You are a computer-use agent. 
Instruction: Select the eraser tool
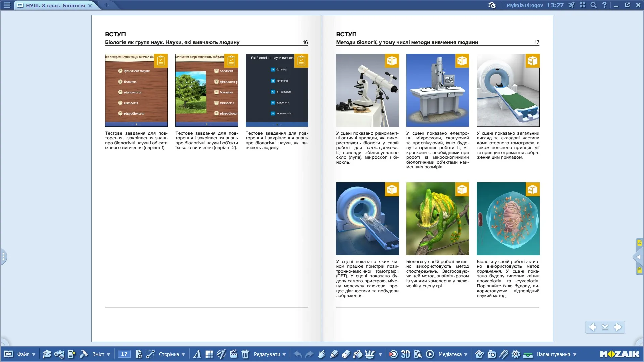(346, 354)
